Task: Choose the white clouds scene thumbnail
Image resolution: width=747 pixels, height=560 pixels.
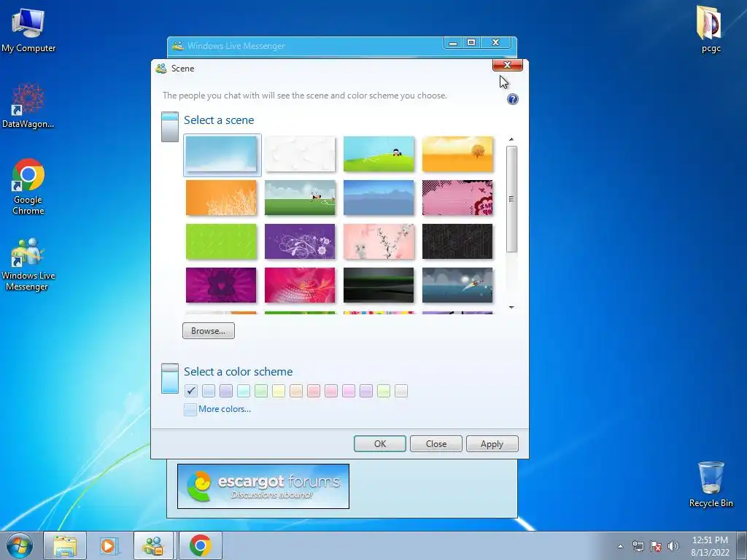Action: click(x=300, y=155)
